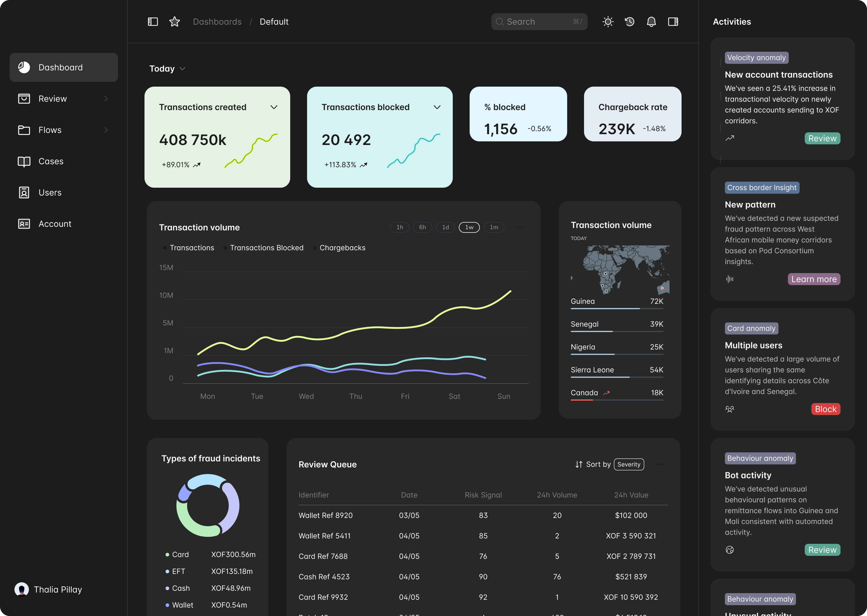
Task: Select the 1m time range pill
Action: 493,227
